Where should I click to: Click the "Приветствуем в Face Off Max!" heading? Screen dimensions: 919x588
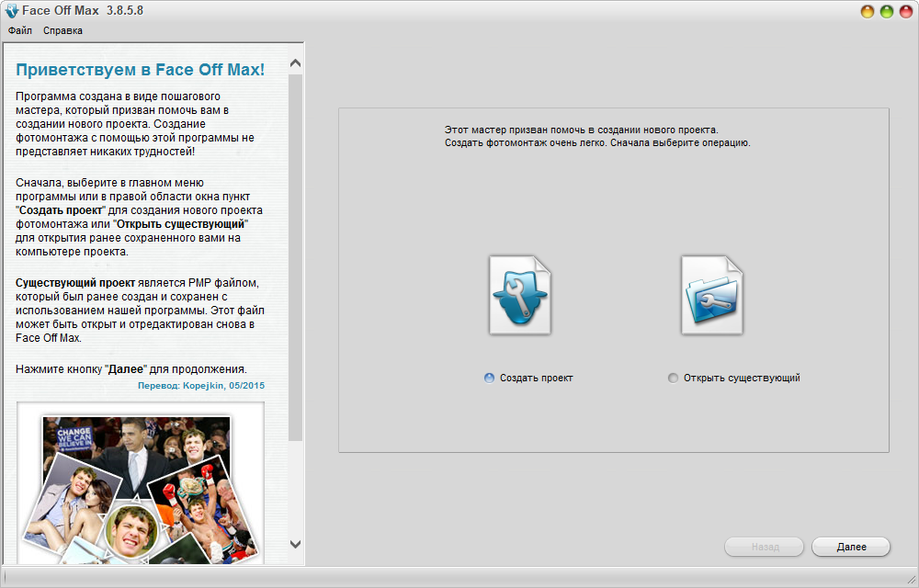click(140, 70)
